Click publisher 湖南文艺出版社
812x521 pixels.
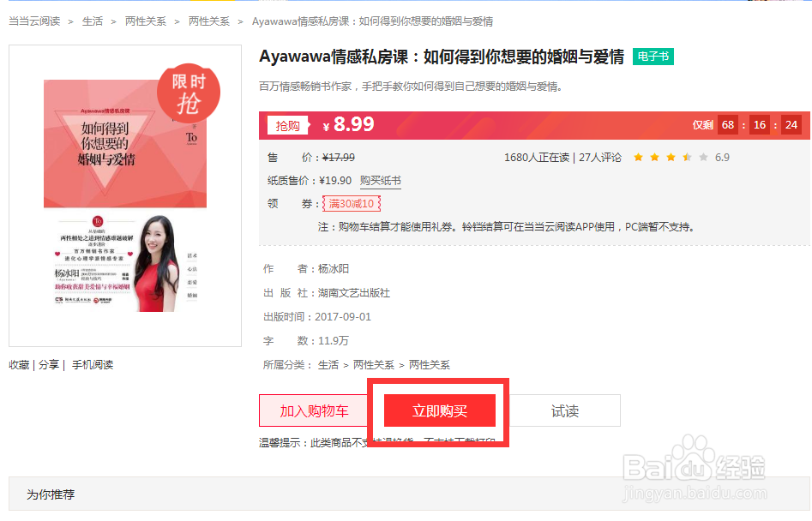coord(354,293)
